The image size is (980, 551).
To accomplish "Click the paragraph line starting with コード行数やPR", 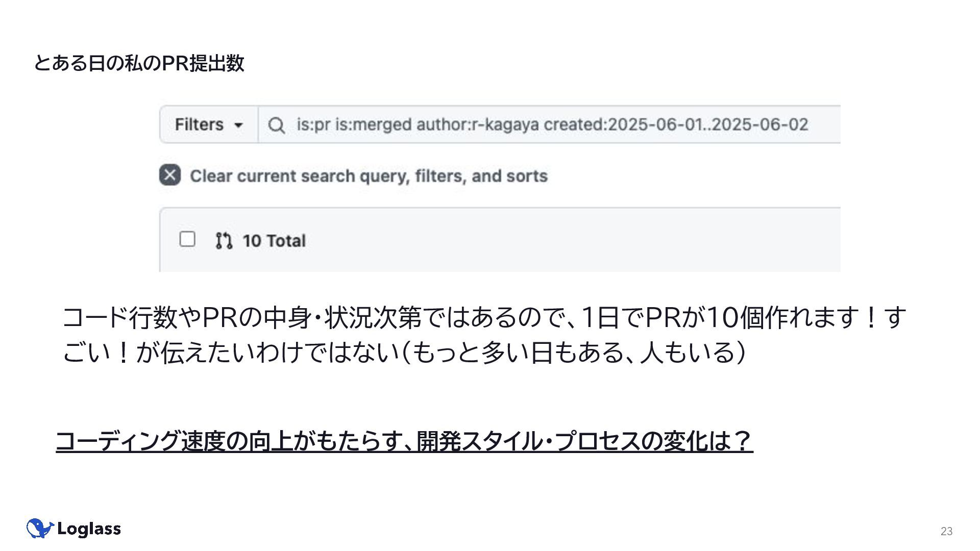I will tap(484, 317).
